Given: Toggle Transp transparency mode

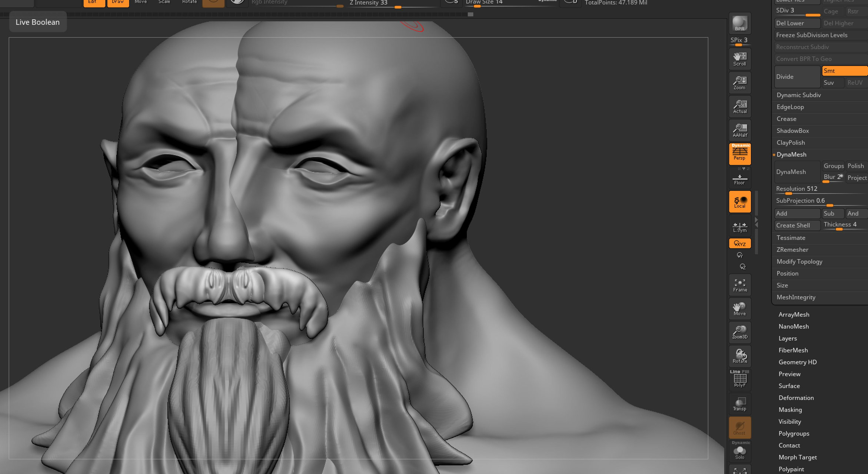Looking at the screenshot, I should (740, 404).
